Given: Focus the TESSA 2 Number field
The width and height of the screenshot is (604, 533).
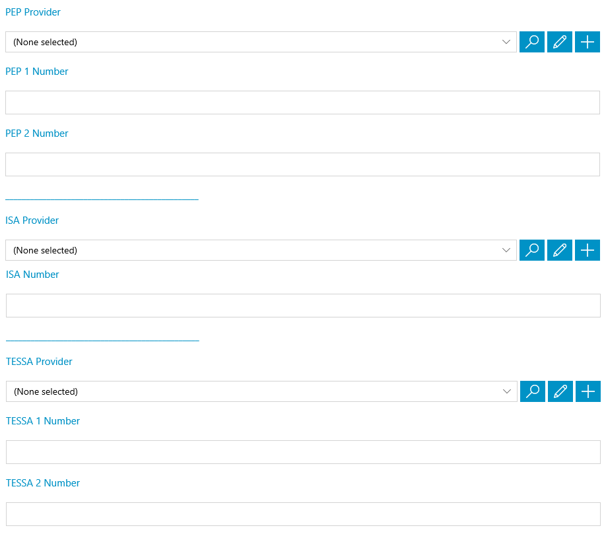Looking at the screenshot, I should point(303,514).
